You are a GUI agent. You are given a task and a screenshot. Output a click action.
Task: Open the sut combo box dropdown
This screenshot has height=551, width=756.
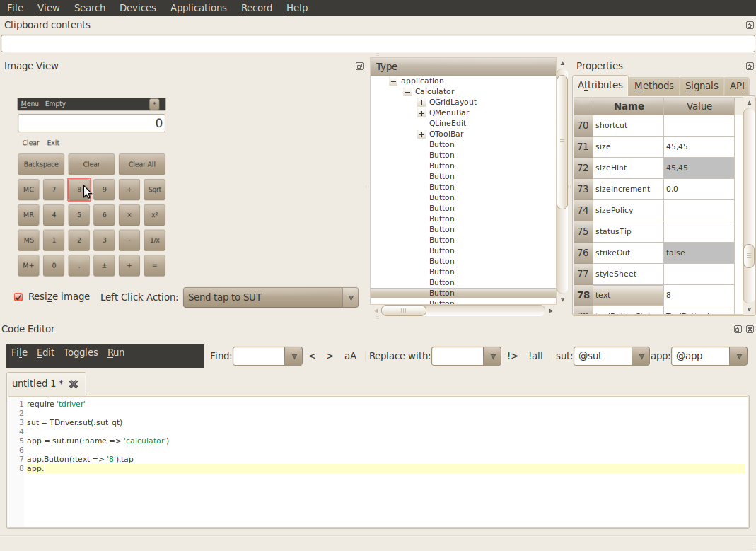click(640, 356)
